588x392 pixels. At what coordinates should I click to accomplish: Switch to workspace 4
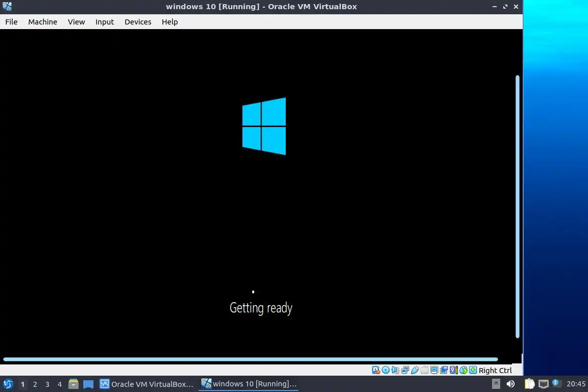tap(60, 384)
